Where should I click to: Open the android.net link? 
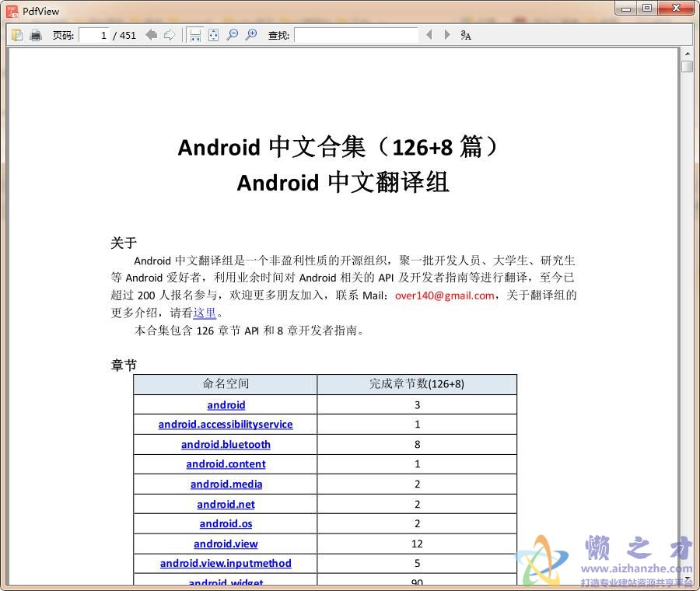coord(226,505)
